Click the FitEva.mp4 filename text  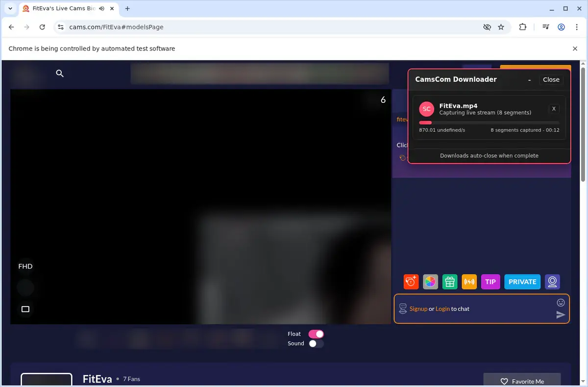tap(459, 106)
